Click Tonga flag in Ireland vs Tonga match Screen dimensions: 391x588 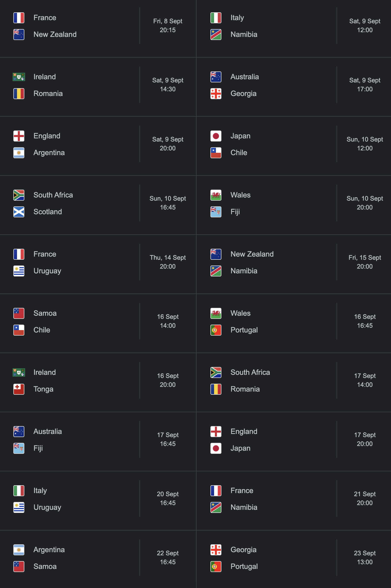19,389
